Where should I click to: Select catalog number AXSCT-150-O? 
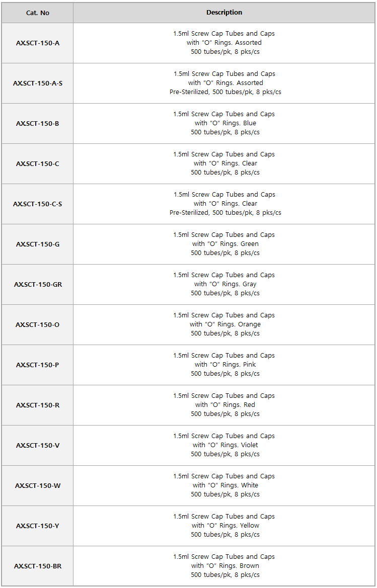pos(38,325)
